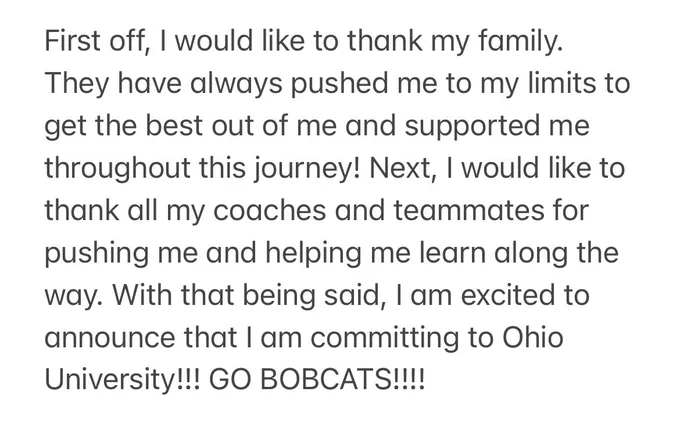Click the word 'BOBCATS!!!!' in the last line
This screenshot has height=424, width=680.
point(343,381)
